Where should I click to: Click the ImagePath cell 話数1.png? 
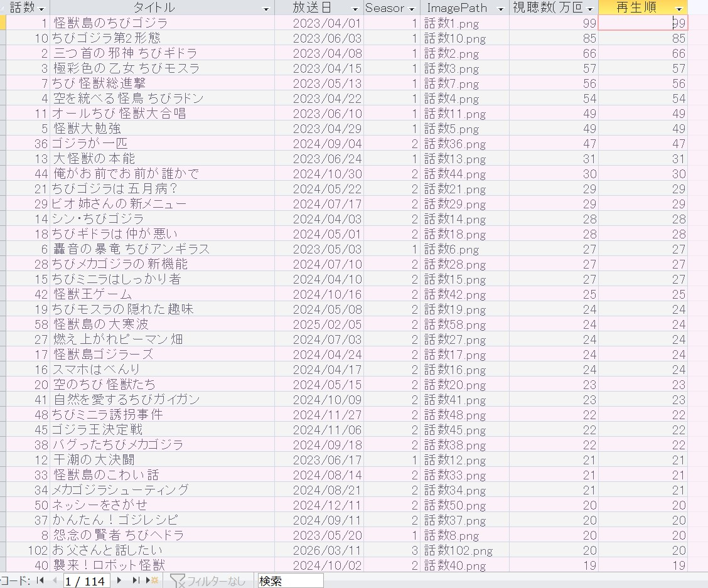coord(464,23)
